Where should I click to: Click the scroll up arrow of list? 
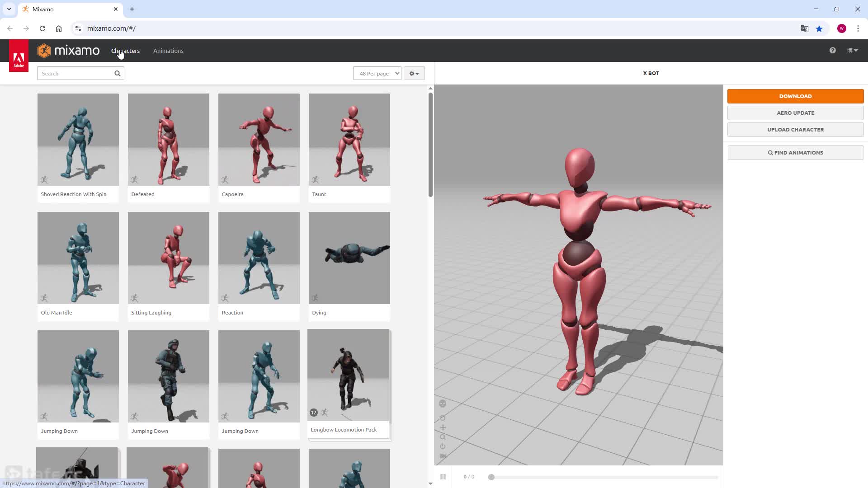(x=430, y=88)
